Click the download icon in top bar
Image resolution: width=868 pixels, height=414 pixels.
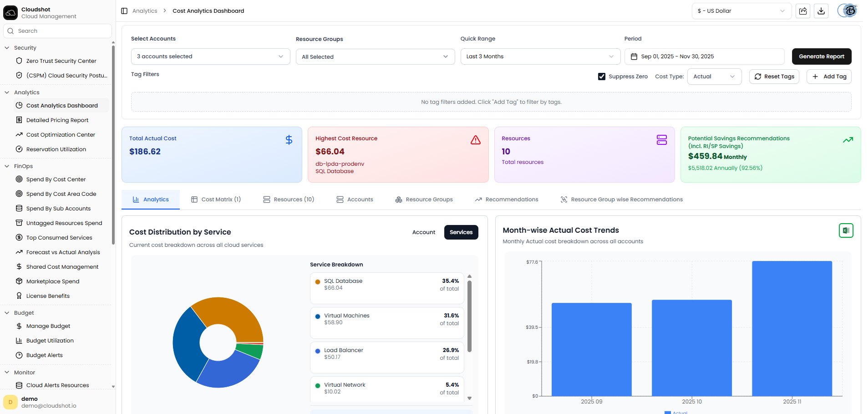(x=821, y=11)
